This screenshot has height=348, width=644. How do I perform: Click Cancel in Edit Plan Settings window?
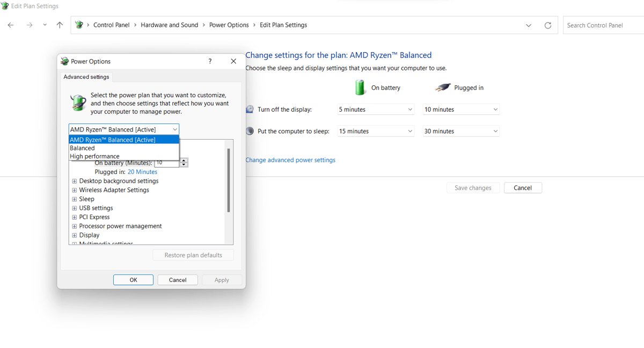[523, 188]
